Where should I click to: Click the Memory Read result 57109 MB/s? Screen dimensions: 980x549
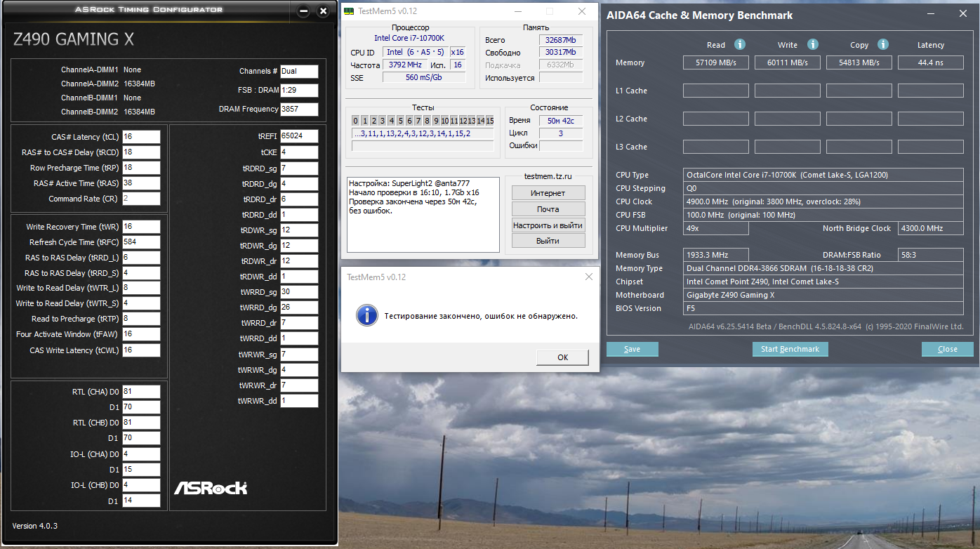tap(716, 62)
